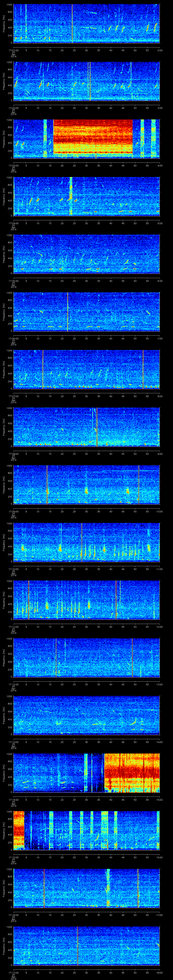Click the 17:00 end time label
Image resolution: width=173 pixels, height=980 pixels.
pyautogui.click(x=160, y=915)
